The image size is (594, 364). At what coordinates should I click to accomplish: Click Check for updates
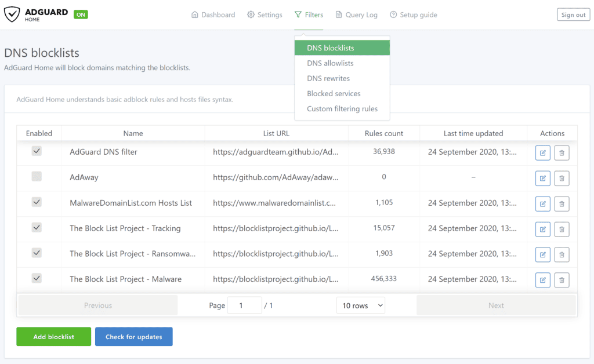click(134, 337)
